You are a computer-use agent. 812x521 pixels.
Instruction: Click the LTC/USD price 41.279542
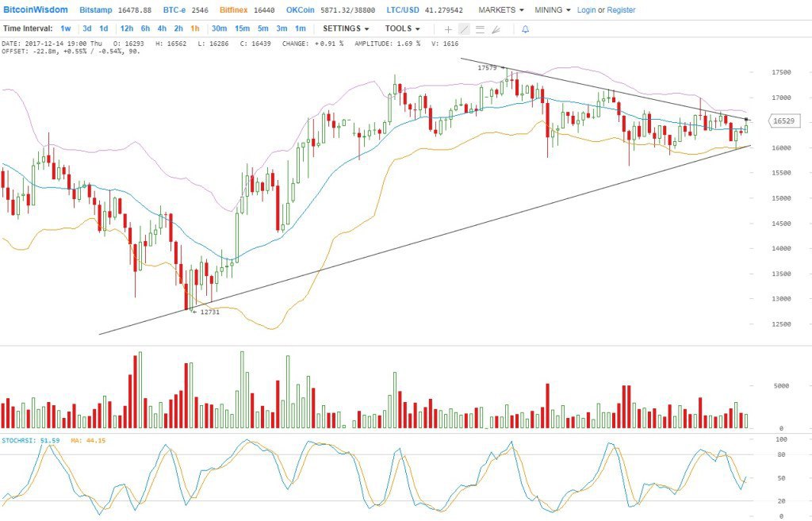pyautogui.click(x=444, y=10)
